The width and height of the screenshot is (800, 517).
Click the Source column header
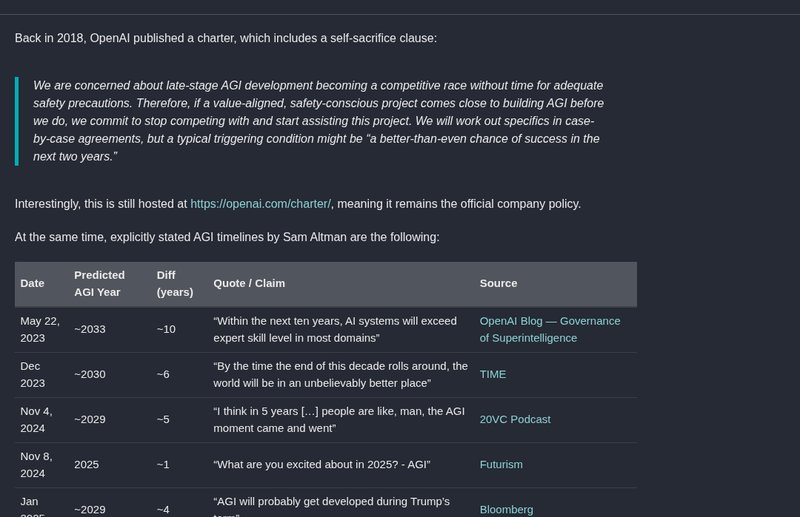[498, 283]
